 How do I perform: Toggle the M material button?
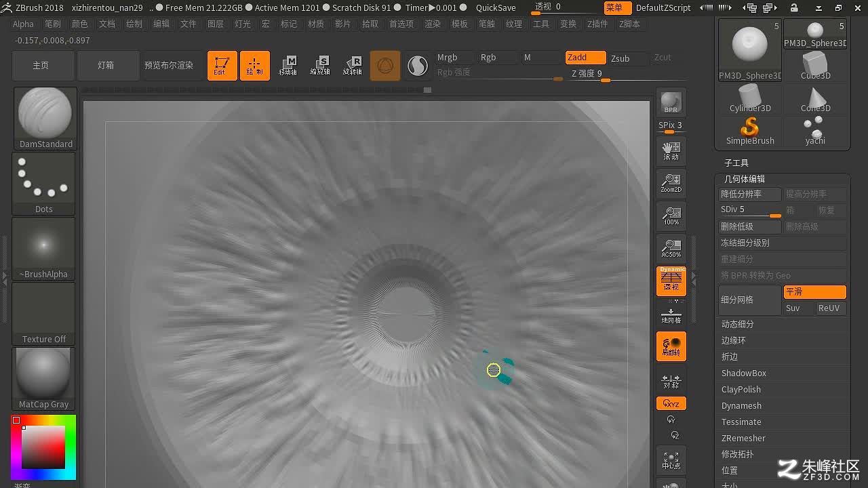(540, 58)
